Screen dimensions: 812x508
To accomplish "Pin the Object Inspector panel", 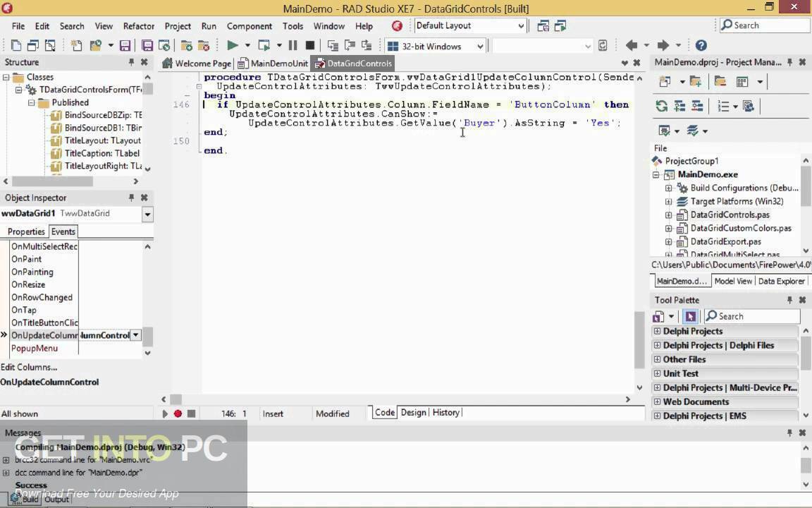I will pos(132,198).
